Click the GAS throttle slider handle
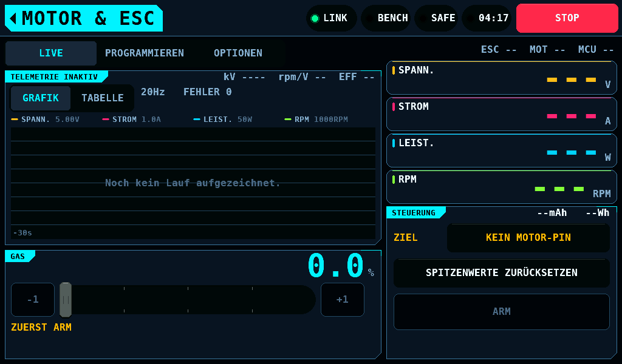 coord(66,300)
